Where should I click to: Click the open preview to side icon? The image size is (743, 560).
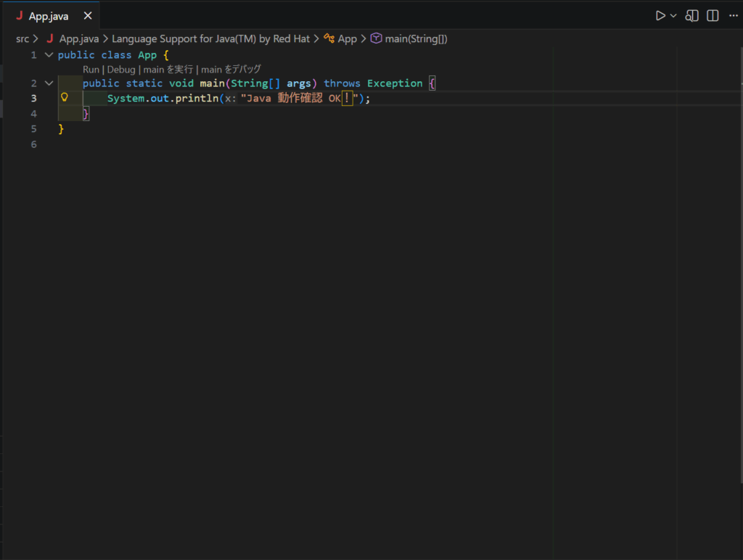pos(692,15)
